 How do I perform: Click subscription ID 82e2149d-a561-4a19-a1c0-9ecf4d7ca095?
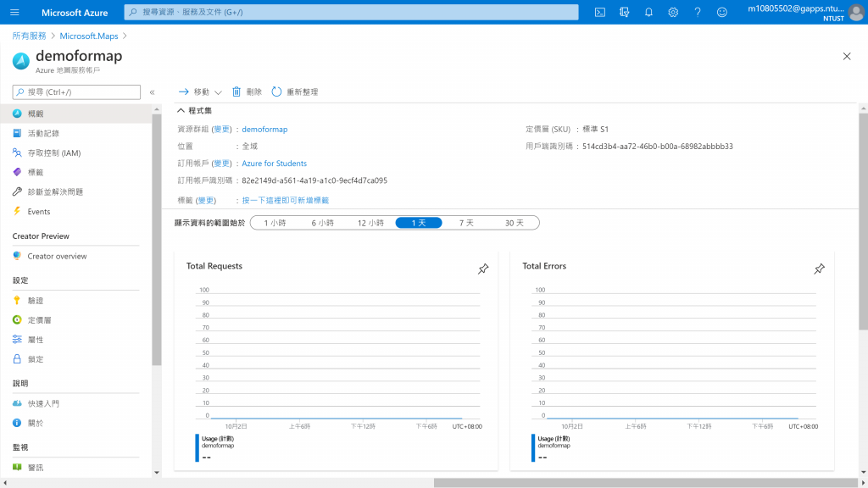(314, 180)
